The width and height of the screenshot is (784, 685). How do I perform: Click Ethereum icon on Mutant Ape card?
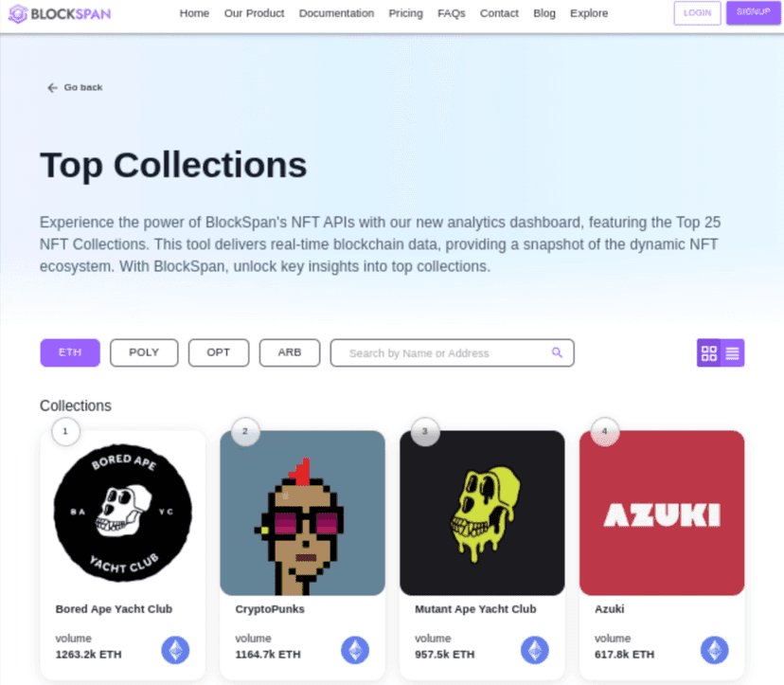pyautogui.click(x=534, y=650)
